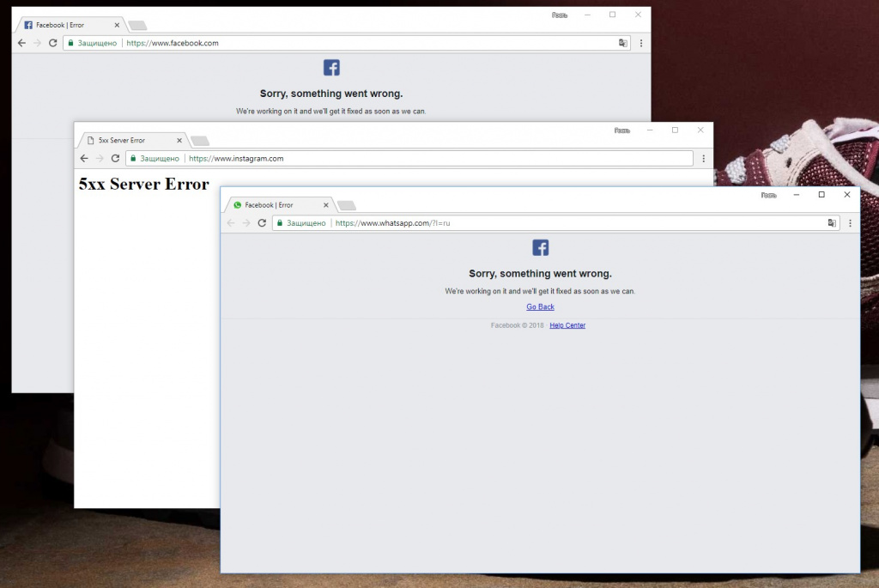Click the lock icon beside facebook.com
Screen dimensions: 879x588
coord(70,43)
